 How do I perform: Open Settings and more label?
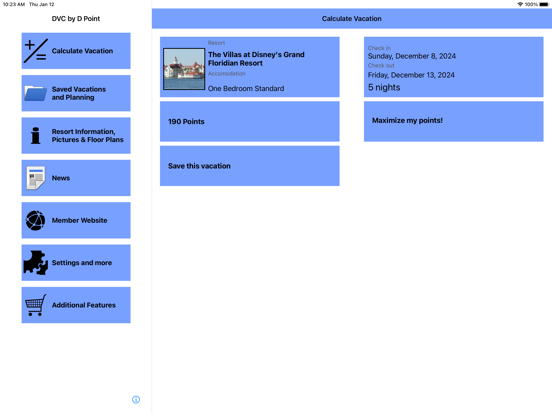pyautogui.click(x=82, y=263)
